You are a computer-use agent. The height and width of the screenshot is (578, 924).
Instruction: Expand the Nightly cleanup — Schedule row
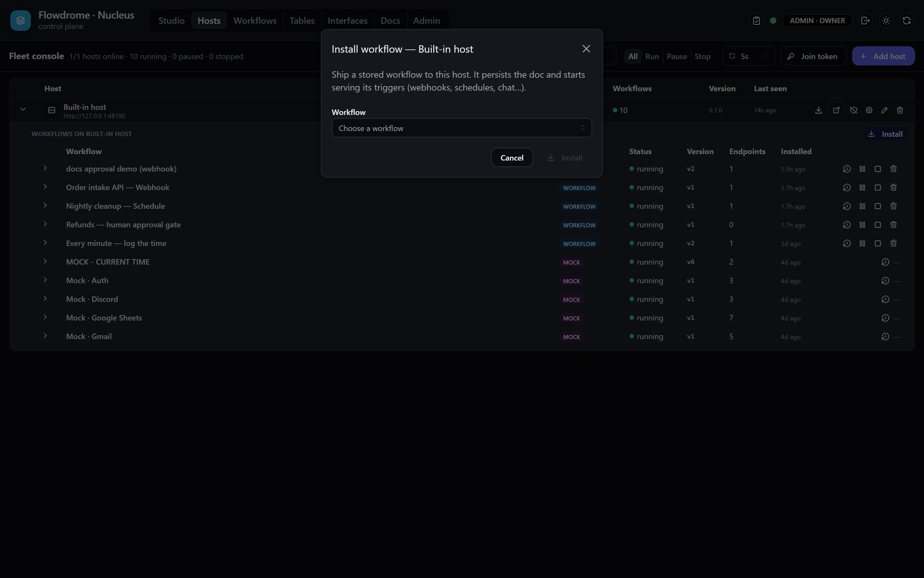coord(45,205)
